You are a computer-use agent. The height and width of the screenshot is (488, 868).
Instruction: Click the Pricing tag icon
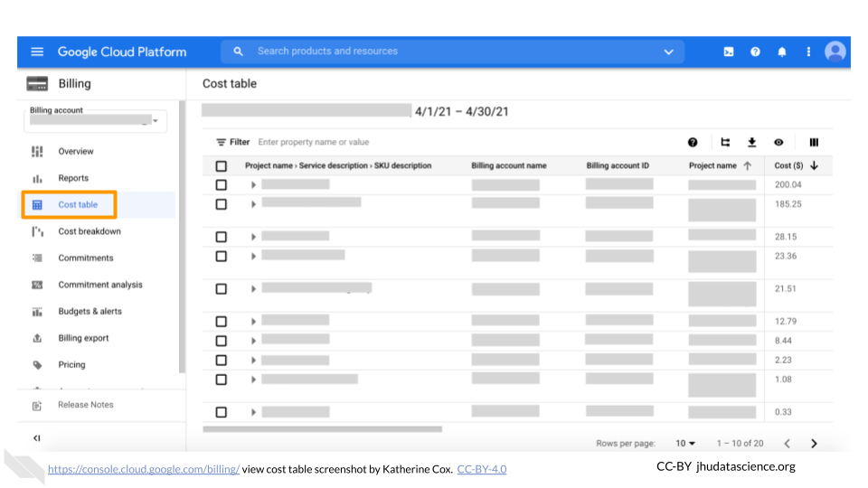coord(37,364)
